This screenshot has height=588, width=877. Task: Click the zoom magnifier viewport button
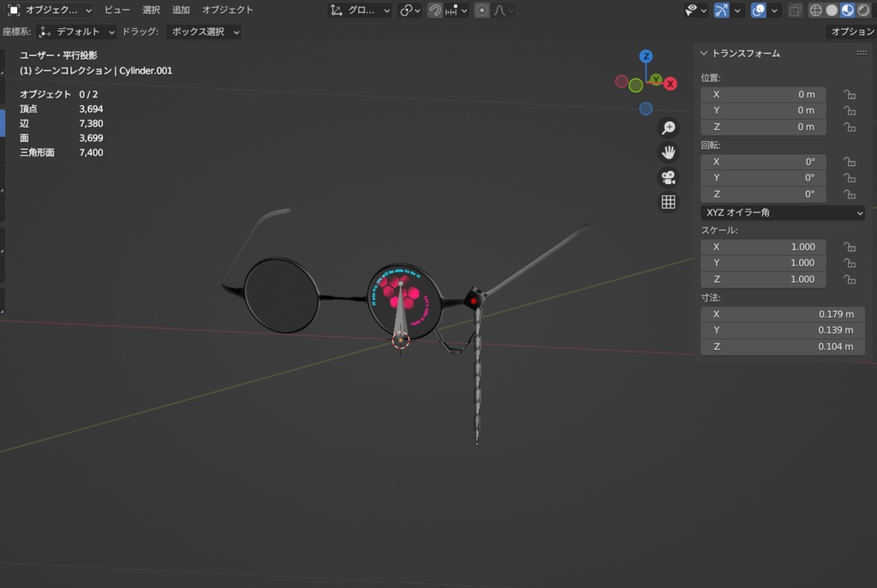click(x=668, y=128)
